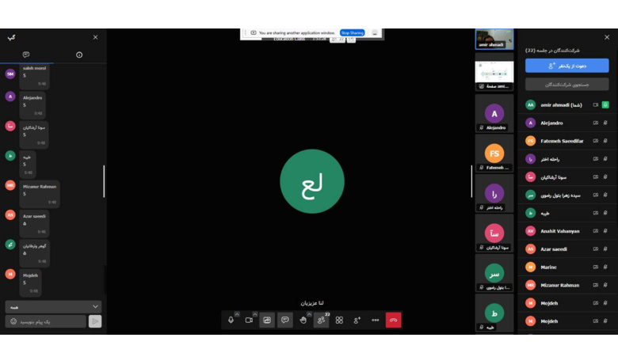Raise hand using the hand icon

coord(303,320)
